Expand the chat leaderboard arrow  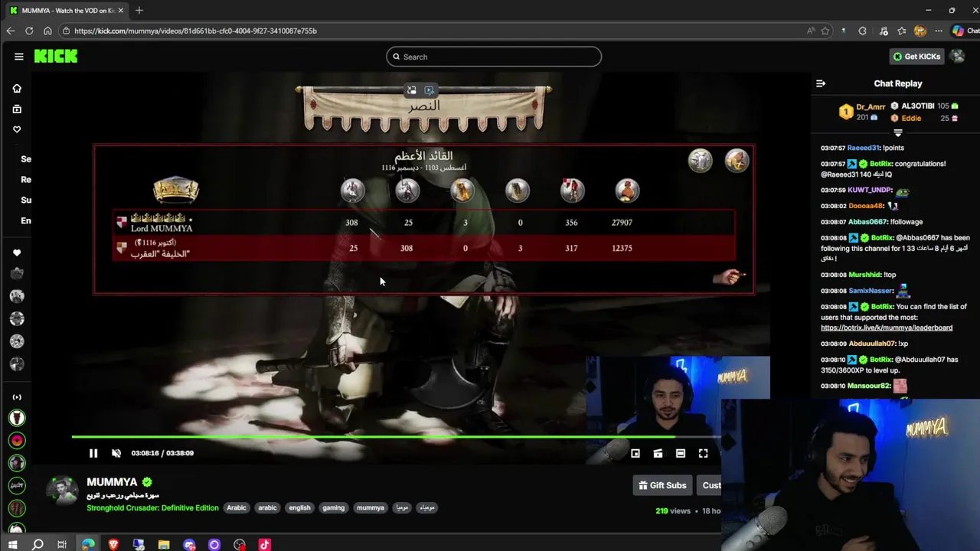click(x=898, y=133)
